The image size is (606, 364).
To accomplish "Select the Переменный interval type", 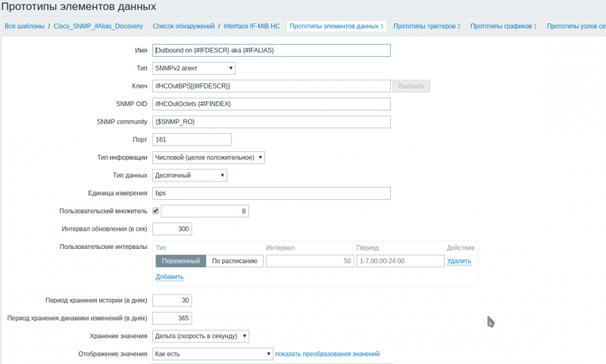I will point(181,261).
